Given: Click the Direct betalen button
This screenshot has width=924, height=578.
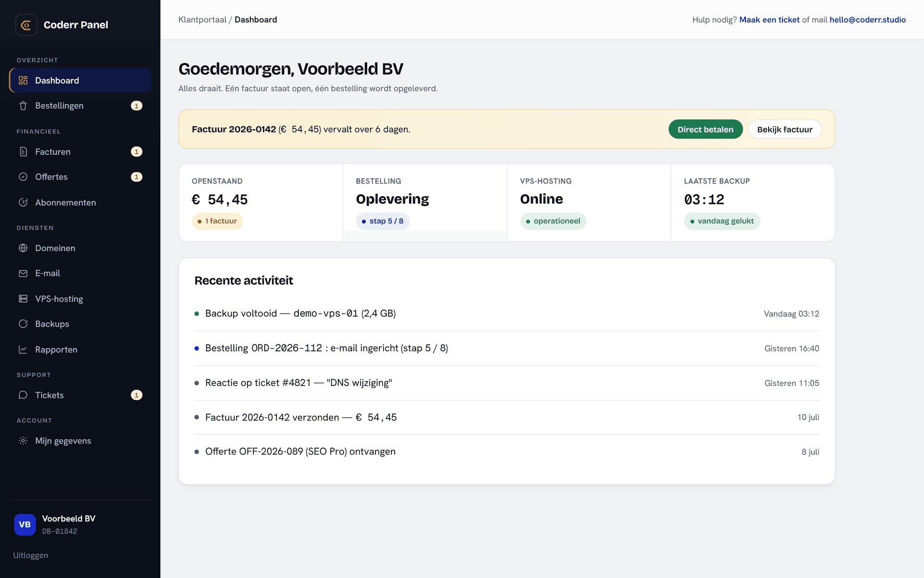Looking at the screenshot, I should [x=706, y=129].
